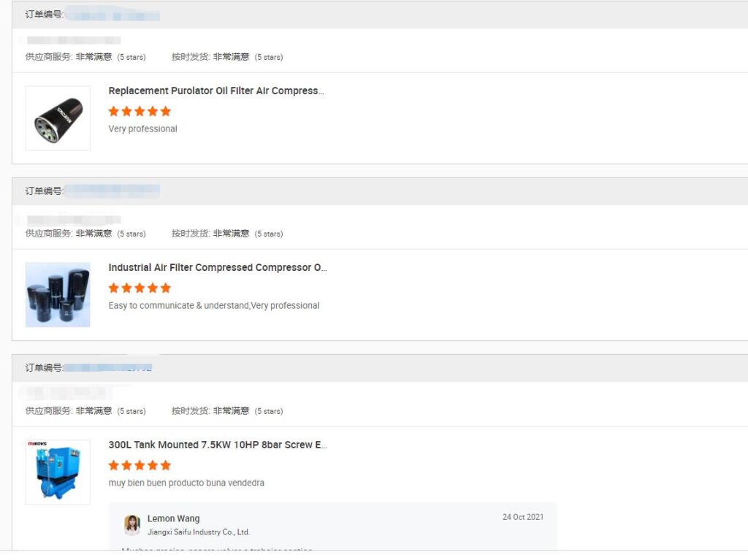This screenshot has width=748, height=560.
Task: Click the "muy bien buen producto" review text
Action: click(186, 483)
